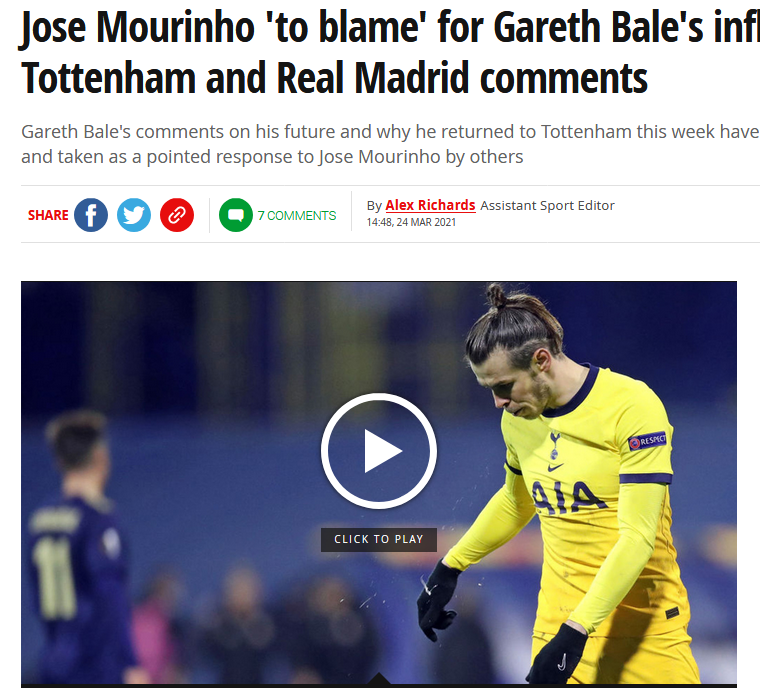Click the 'Jose Mourinho to blame' headline

(390, 26)
